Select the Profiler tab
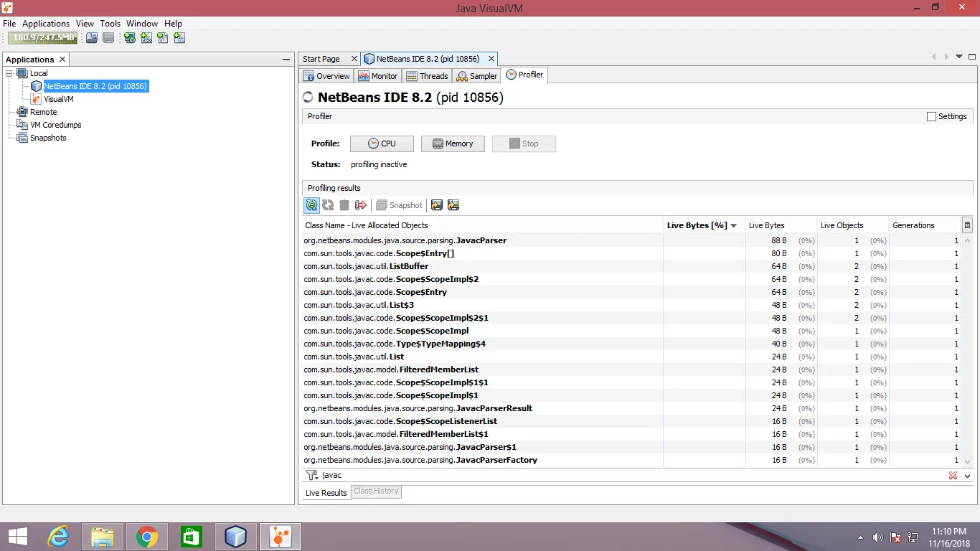The image size is (980, 551). 524,75
